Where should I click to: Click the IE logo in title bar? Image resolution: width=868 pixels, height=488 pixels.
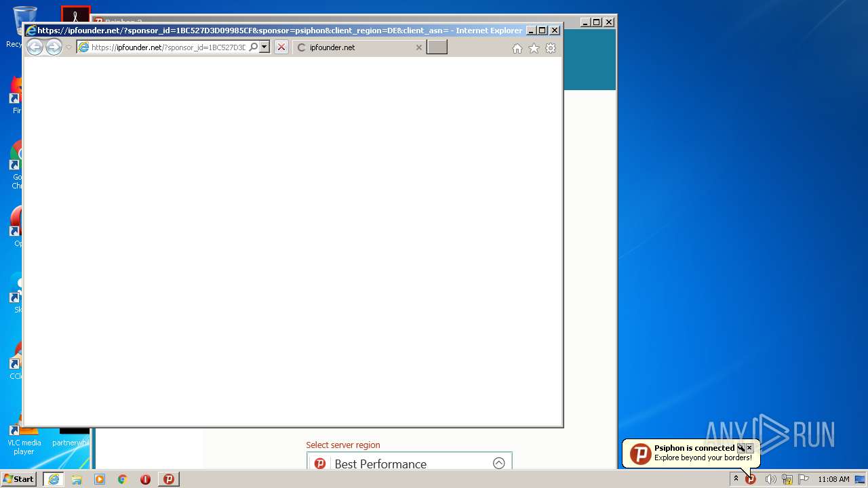tap(31, 30)
